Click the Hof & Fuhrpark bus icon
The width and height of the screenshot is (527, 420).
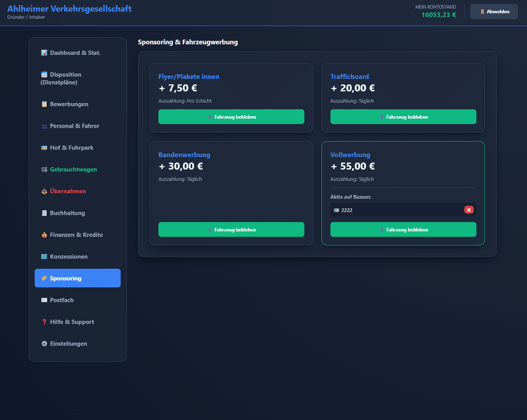click(44, 148)
